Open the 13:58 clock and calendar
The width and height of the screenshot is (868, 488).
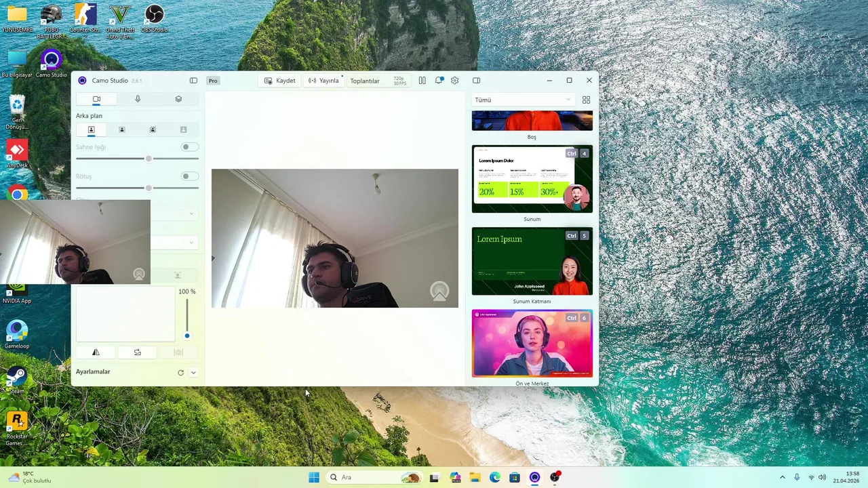click(847, 477)
